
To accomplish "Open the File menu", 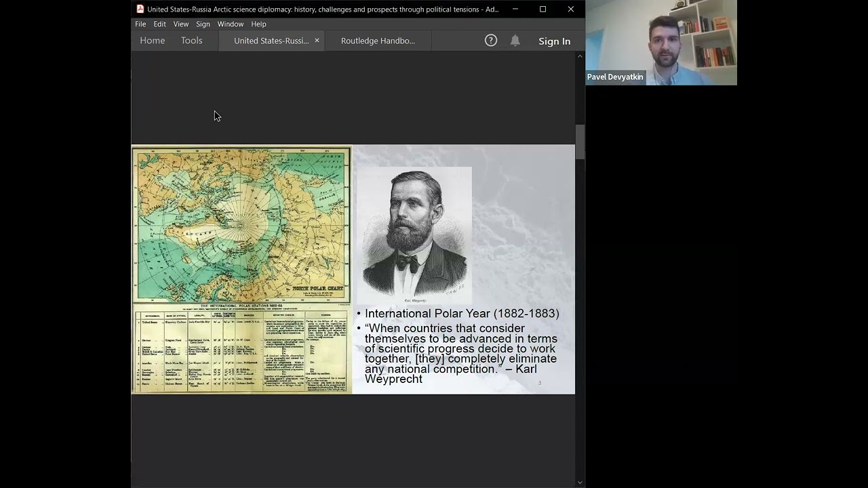I will pyautogui.click(x=140, y=24).
